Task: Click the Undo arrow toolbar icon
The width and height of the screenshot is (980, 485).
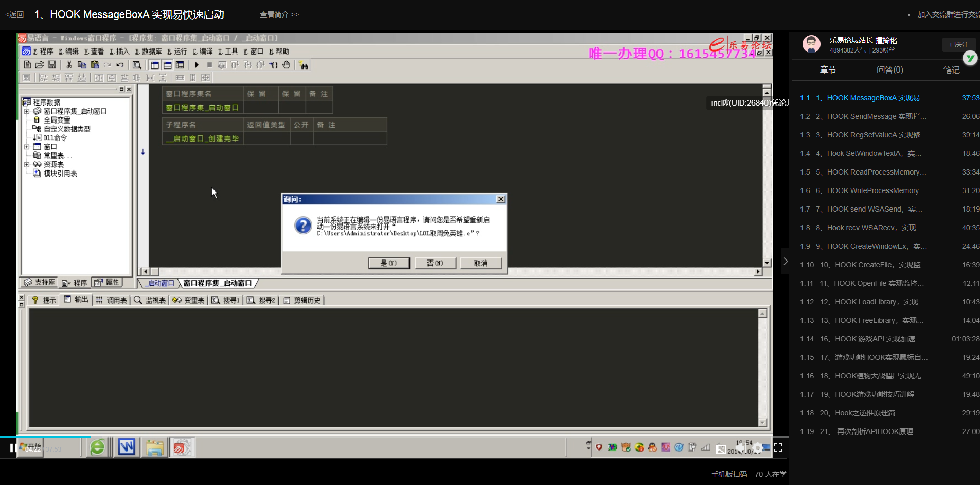Action: 120,65
